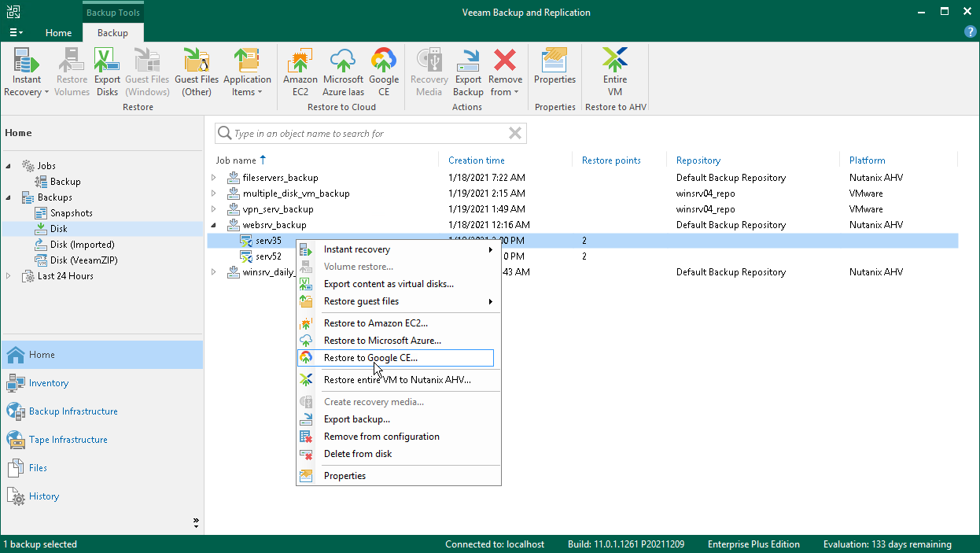Open Guest Files (Other) restore
980x553 pixels.
197,72
